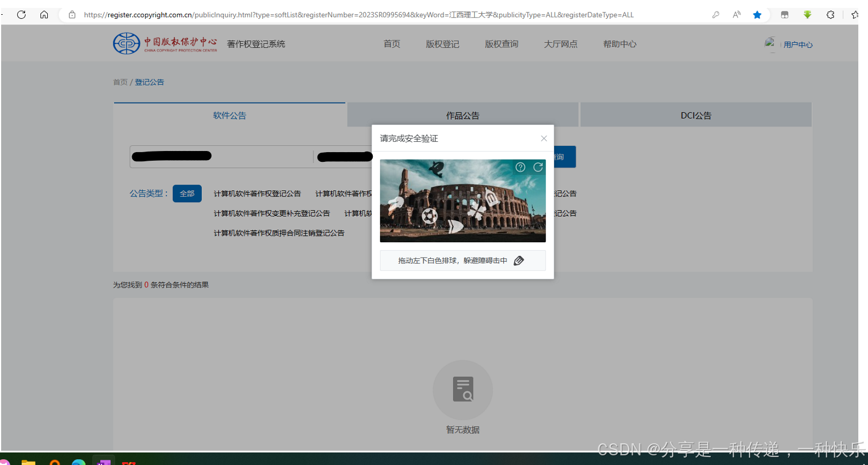The image size is (868, 465).
Task: Select filter 计算机软件著作权变更补充登记公告
Action: (x=272, y=213)
